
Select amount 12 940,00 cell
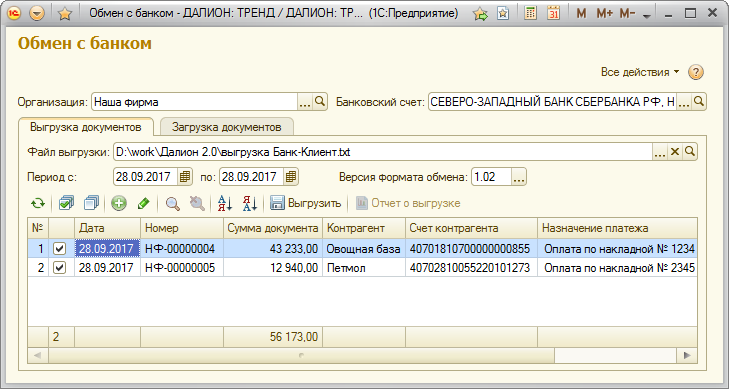[273, 268]
